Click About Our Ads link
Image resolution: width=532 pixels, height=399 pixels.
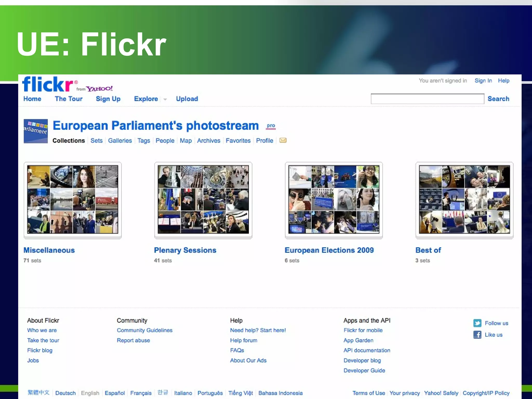pyautogui.click(x=248, y=361)
